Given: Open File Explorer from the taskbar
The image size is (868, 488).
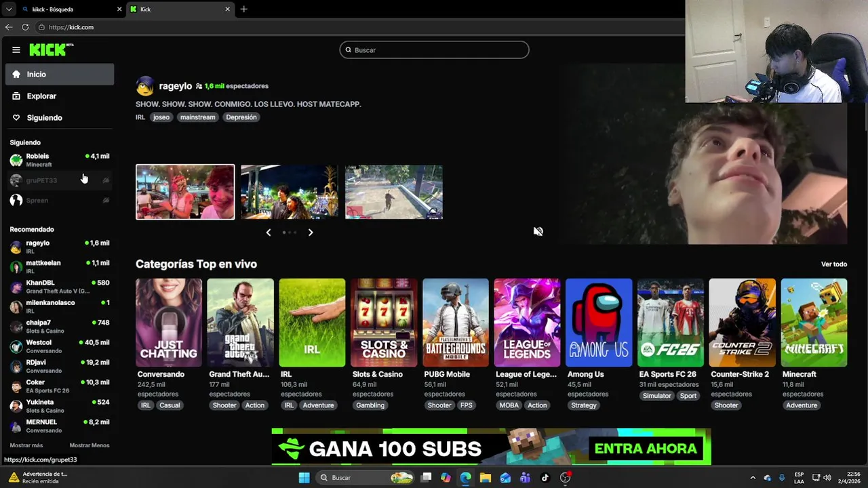Looking at the screenshot, I should [x=486, y=478].
